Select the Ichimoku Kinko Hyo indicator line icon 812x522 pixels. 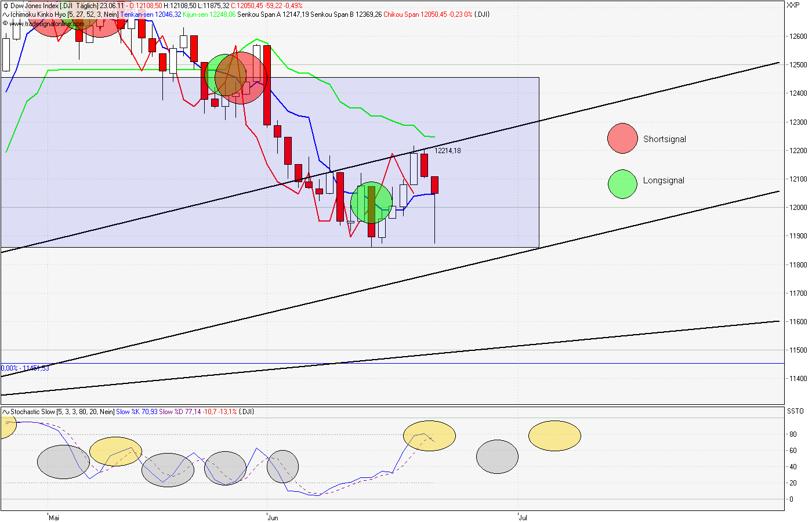click(x=5, y=14)
